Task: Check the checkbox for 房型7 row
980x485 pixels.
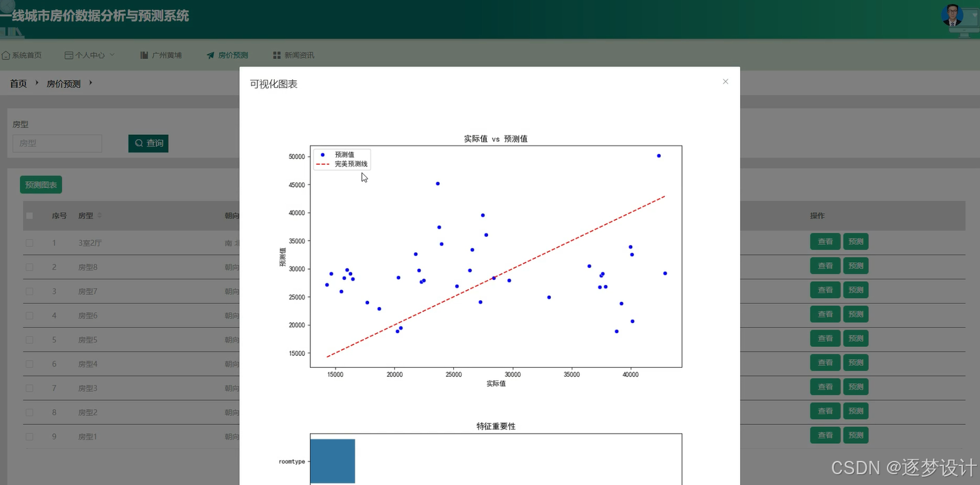Action: click(29, 291)
